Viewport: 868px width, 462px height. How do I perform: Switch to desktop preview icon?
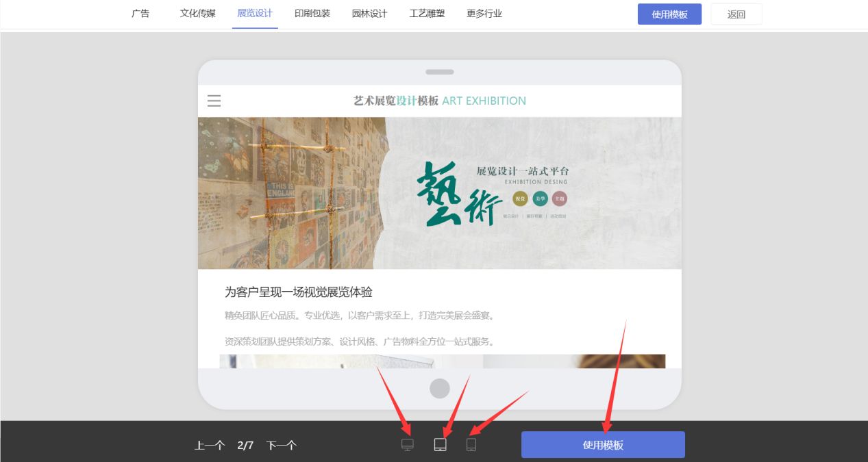tap(408, 445)
